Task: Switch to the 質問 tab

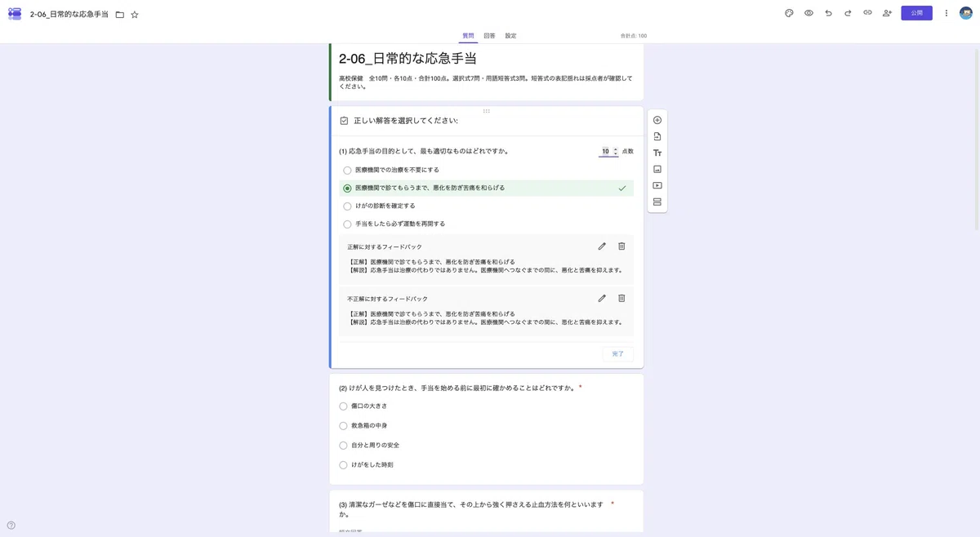Action: [x=468, y=36]
